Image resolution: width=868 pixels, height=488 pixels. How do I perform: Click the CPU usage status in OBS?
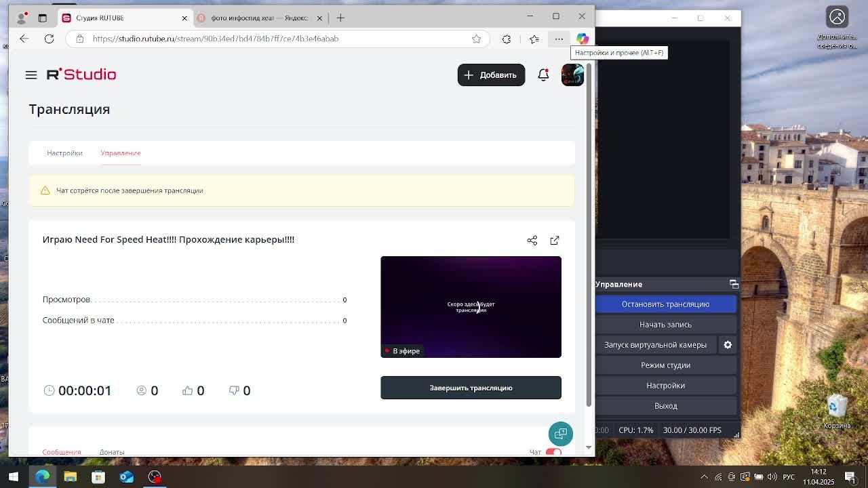pos(636,430)
